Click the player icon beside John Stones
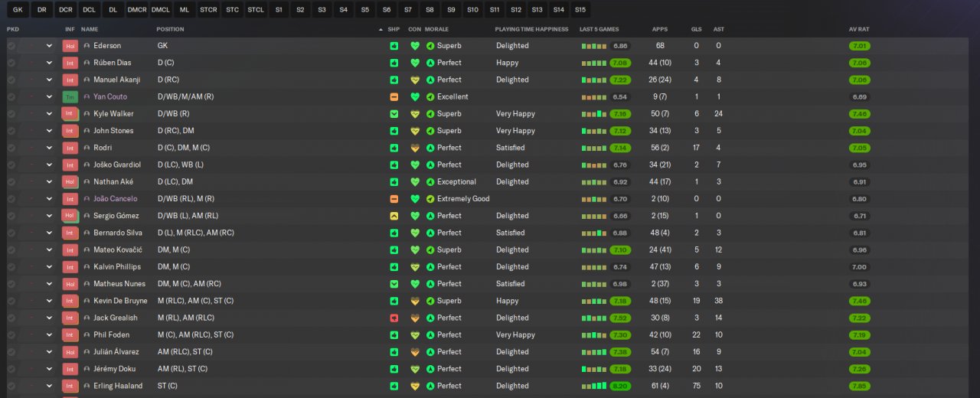The height and width of the screenshot is (398, 980). coord(87,131)
